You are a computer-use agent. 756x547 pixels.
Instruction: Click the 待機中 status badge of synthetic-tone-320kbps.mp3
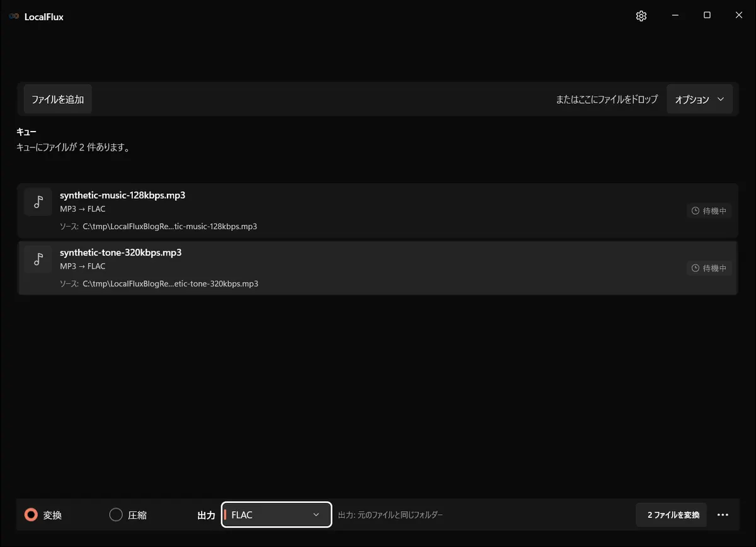click(x=709, y=268)
